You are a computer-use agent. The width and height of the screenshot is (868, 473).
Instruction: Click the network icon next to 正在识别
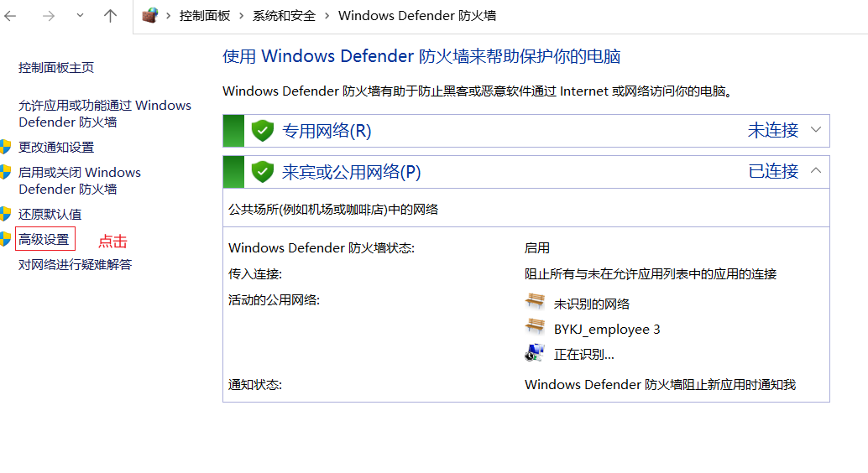click(535, 353)
